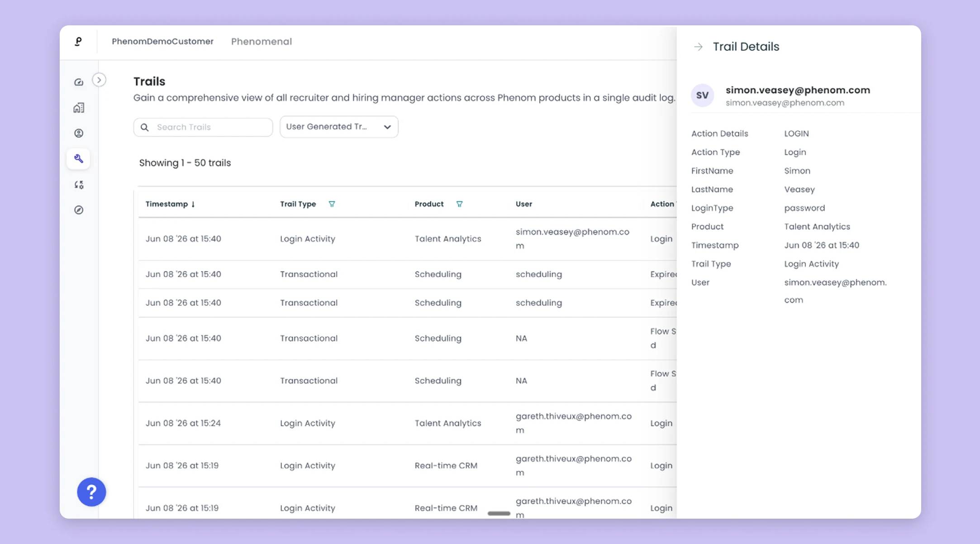Click the Jun 08 '26 at 15:24 timestamp
This screenshot has height=544, width=980.
click(x=183, y=423)
